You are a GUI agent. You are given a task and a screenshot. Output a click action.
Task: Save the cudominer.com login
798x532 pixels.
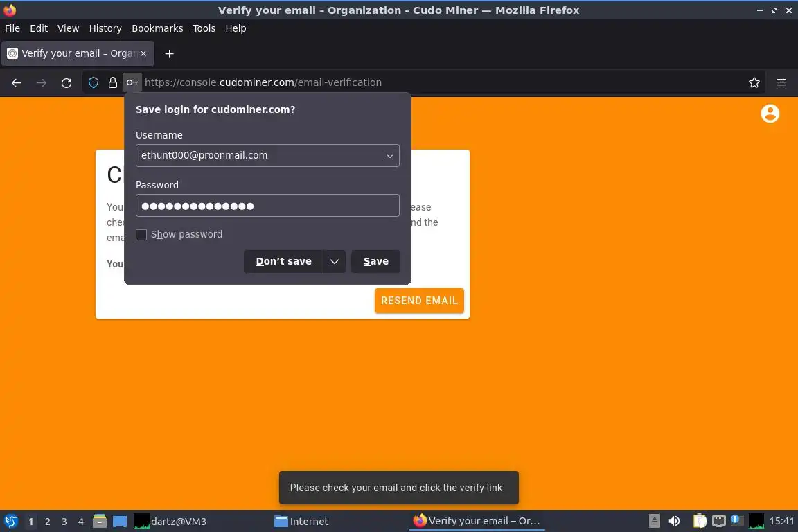(375, 262)
